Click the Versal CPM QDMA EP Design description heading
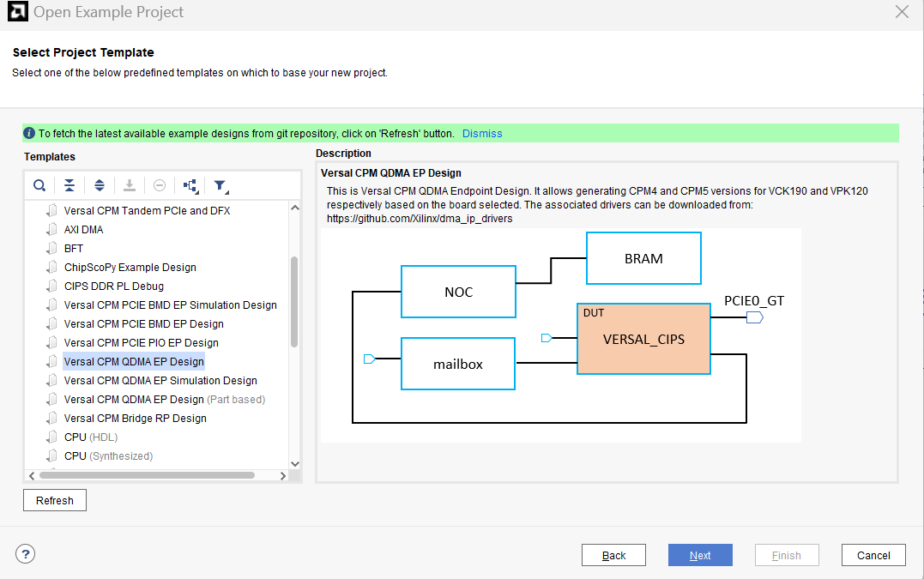The image size is (924, 579). (390, 172)
